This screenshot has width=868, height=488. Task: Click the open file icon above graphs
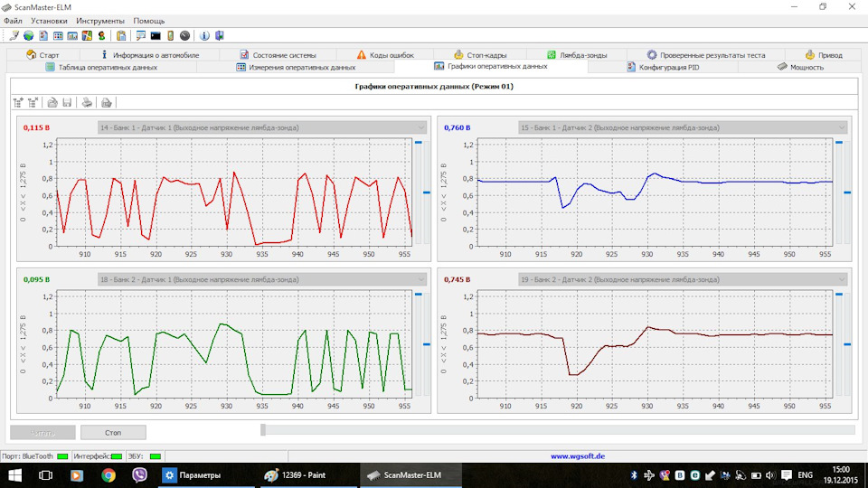(x=52, y=103)
